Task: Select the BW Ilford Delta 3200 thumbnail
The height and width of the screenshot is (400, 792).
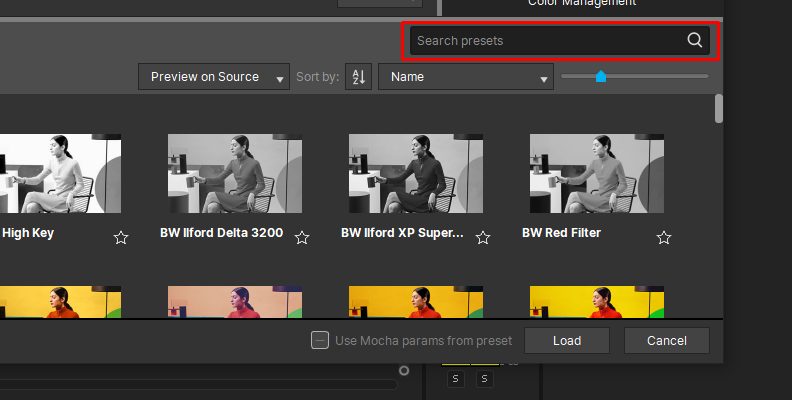Action: [x=235, y=173]
